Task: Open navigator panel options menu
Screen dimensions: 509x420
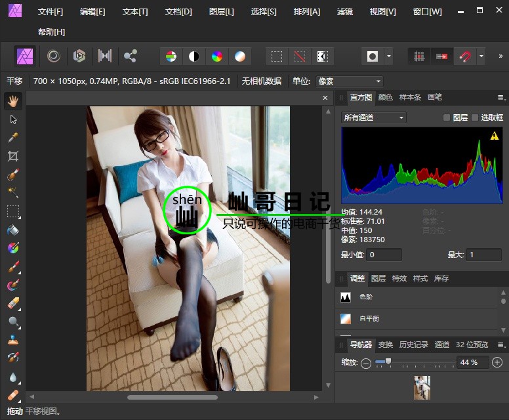Action: tap(502, 345)
